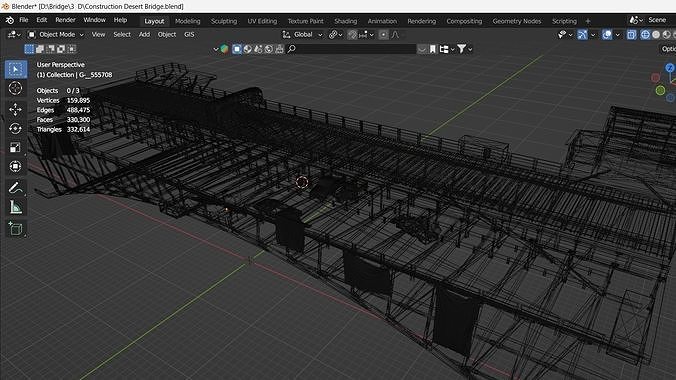Toggle snapping magnet button
The height and width of the screenshot is (380, 676).
[352, 35]
